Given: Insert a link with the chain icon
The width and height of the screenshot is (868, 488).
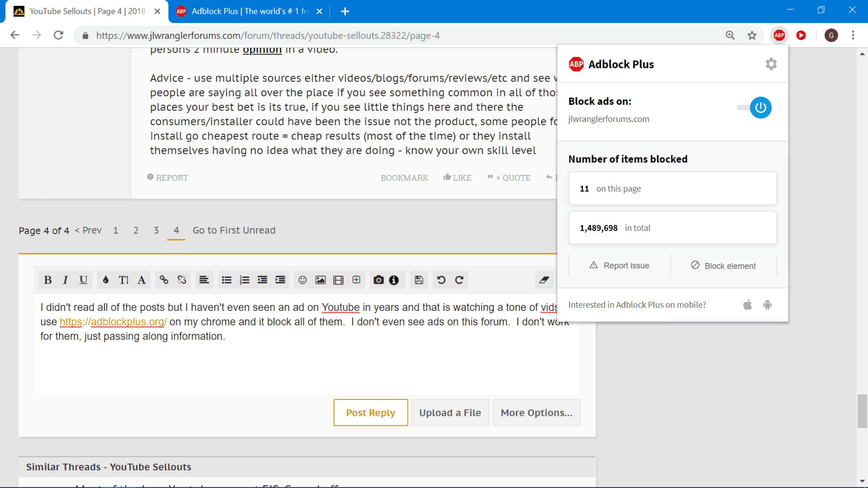Looking at the screenshot, I should (164, 280).
